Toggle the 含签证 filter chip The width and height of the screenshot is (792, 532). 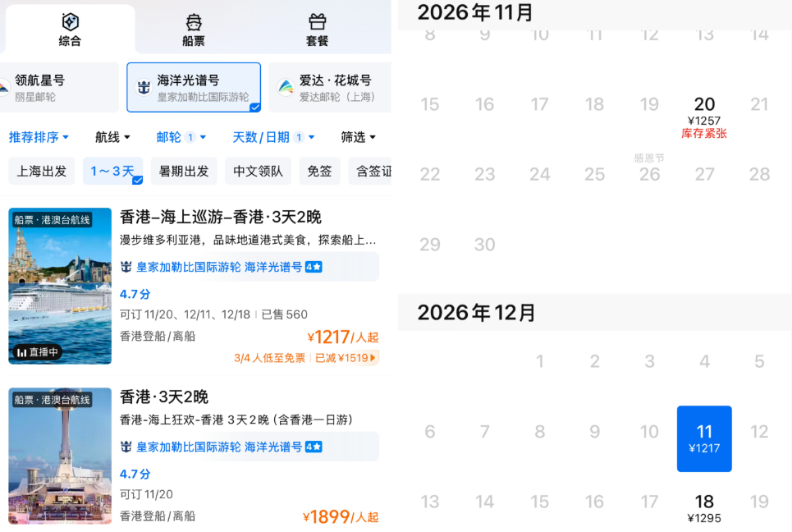(370, 172)
